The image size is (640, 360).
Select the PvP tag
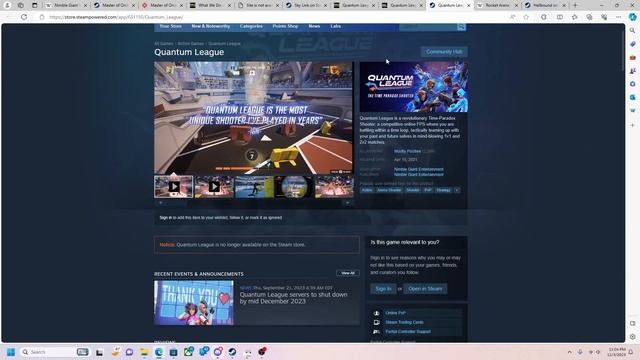tap(428, 190)
